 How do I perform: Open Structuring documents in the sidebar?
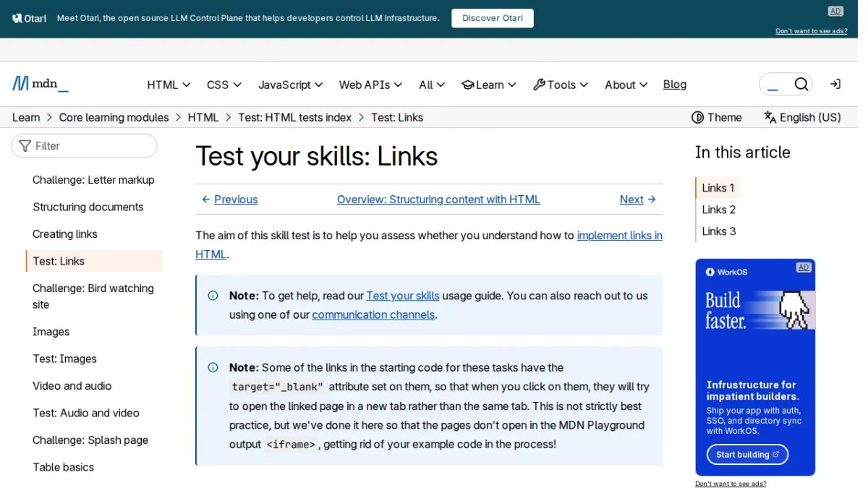(x=88, y=207)
